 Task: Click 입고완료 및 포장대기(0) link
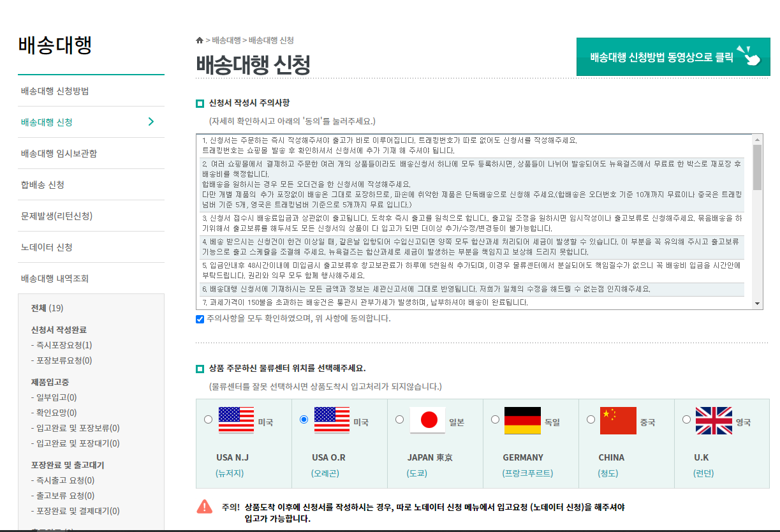75,443
